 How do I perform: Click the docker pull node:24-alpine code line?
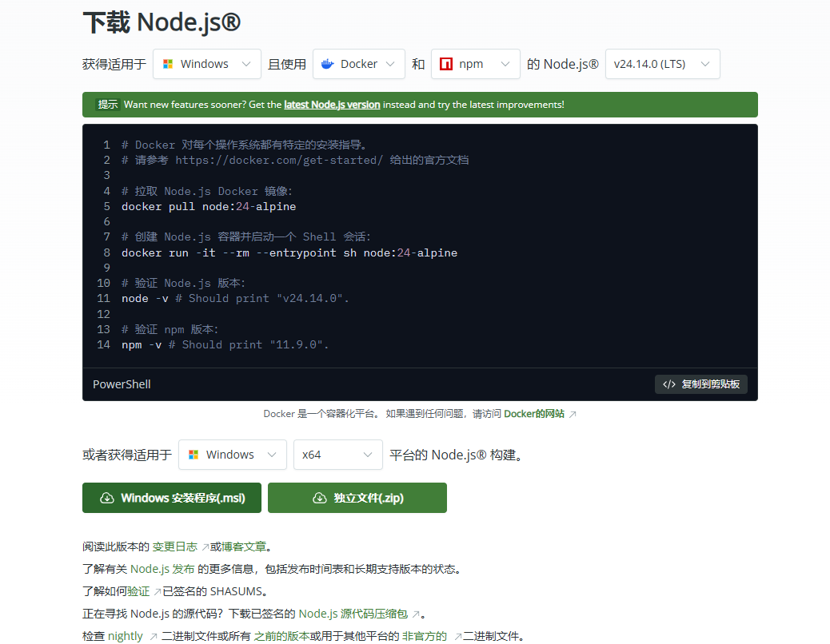[209, 207]
